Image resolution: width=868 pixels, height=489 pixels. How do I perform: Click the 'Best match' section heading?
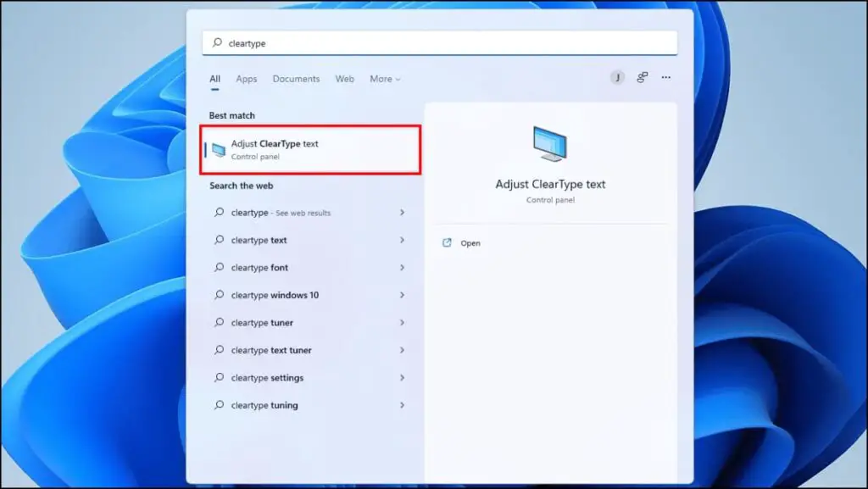[x=232, y=115]
